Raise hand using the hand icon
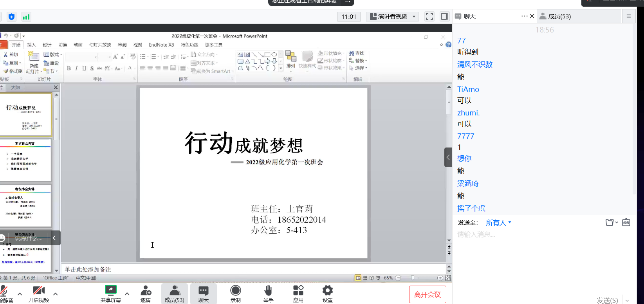This screenshot has width=644, height=304. 268,290
